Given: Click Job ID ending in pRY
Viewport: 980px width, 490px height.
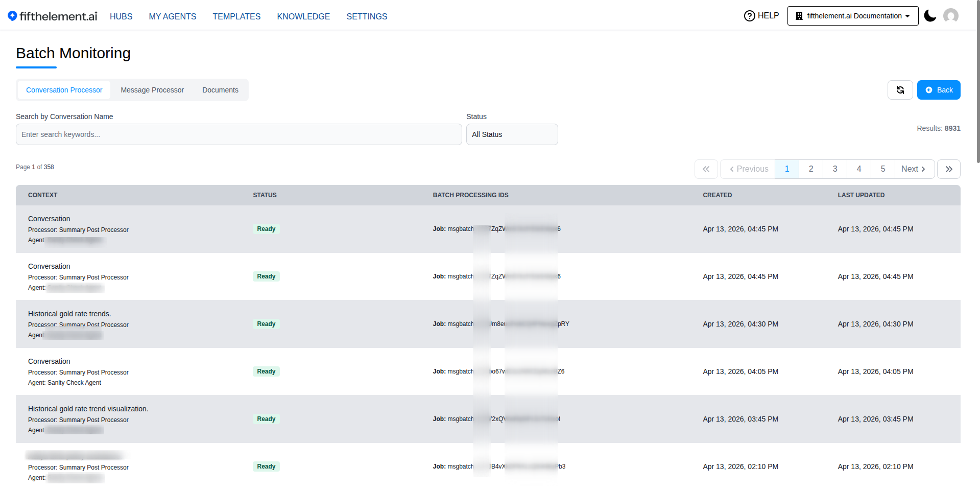Looking at the screenshot, I should pyautogui.click(x=501, y=324).
